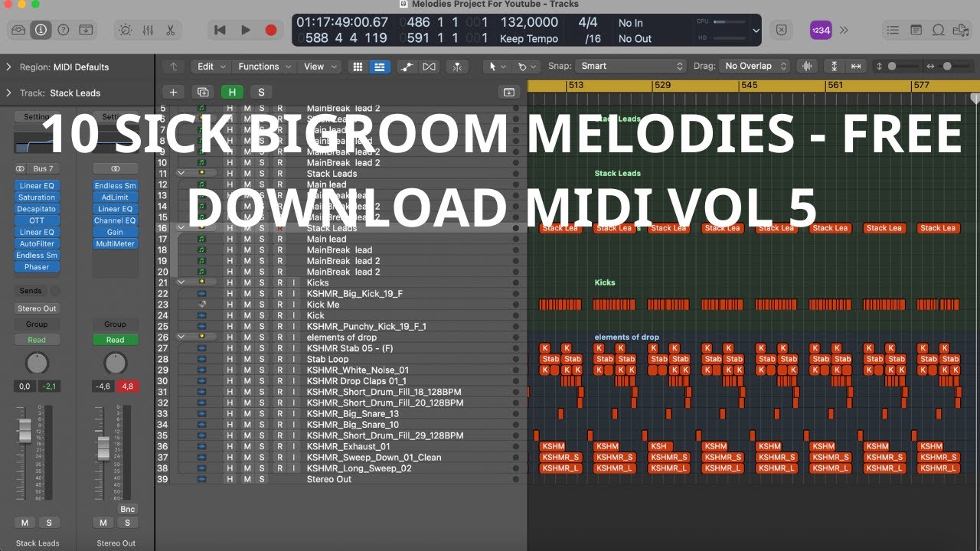This screenshot has width=980, height=551.
Task: Open the Loop Browser button
Action: (x=939, y=30)
